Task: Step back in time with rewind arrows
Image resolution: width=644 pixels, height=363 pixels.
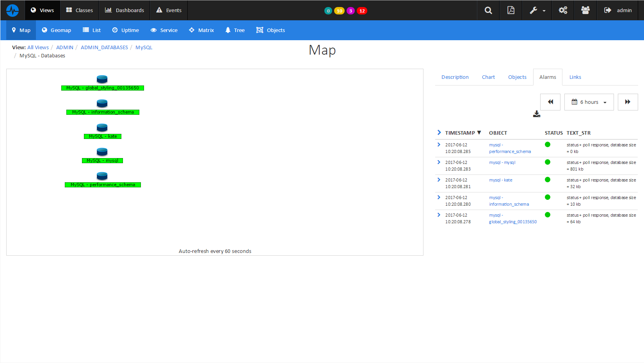Action: point(550,101)
